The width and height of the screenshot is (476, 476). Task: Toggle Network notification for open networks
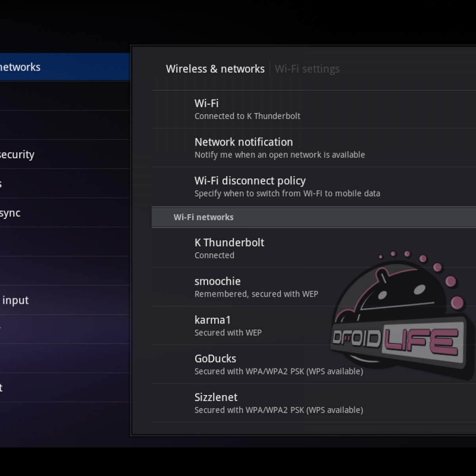click(313, 148)
